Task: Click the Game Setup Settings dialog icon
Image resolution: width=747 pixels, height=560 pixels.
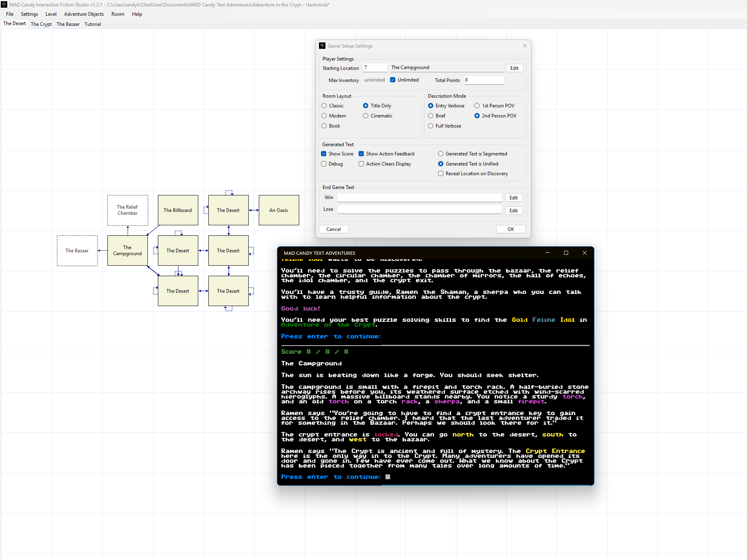Action: [x=322, y=46]
